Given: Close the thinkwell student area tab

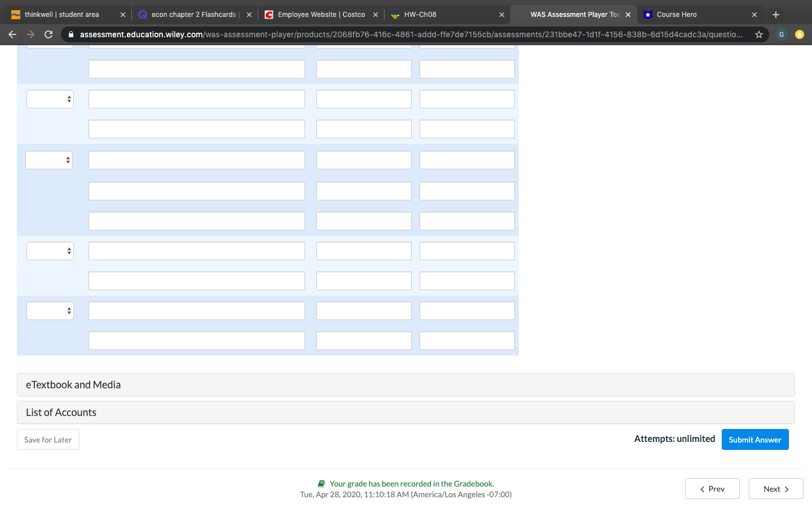Looking at the screenshot, I should pos(123,15).
